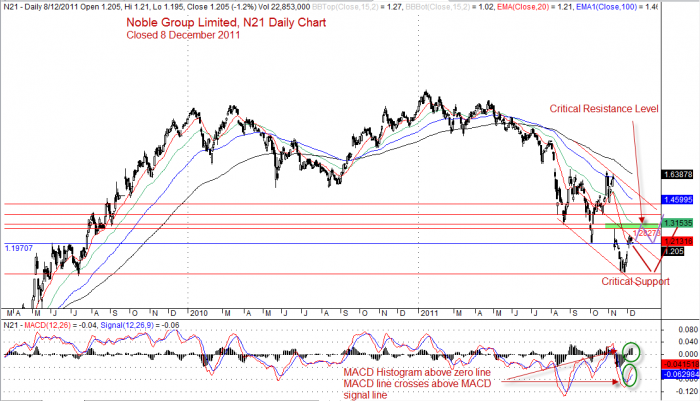Click the '-0.120' MACD scale value

(x=687, y=391)
